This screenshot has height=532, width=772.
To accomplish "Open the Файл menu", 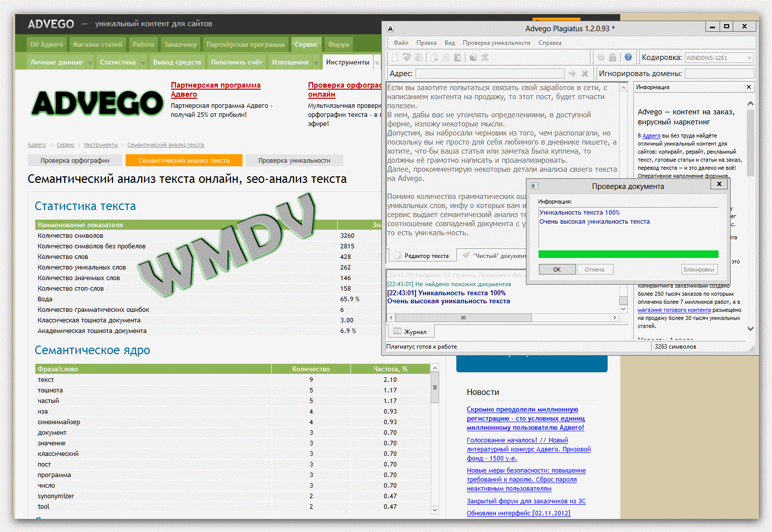I will [x=401, y=43].
